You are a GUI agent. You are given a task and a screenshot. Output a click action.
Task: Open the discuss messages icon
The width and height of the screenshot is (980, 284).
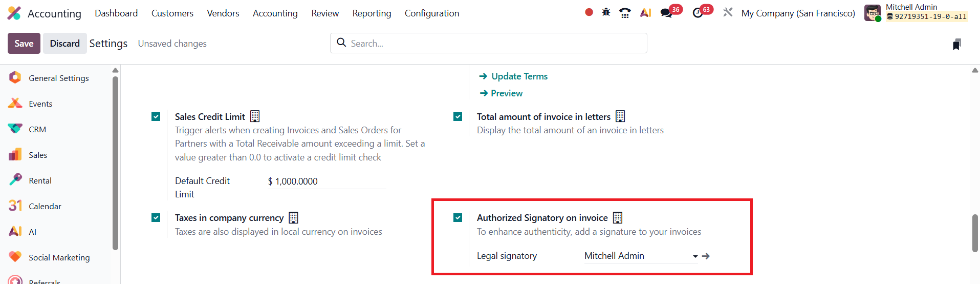[x=666, y=13]
